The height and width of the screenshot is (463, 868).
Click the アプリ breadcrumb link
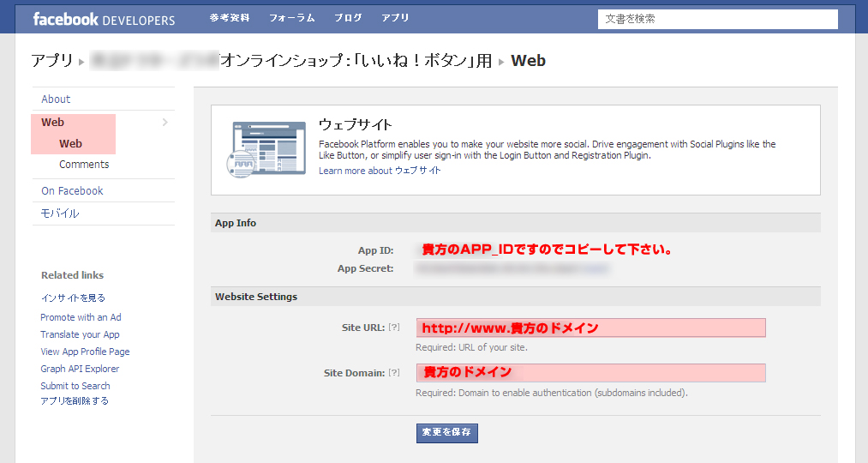(52, 60)
